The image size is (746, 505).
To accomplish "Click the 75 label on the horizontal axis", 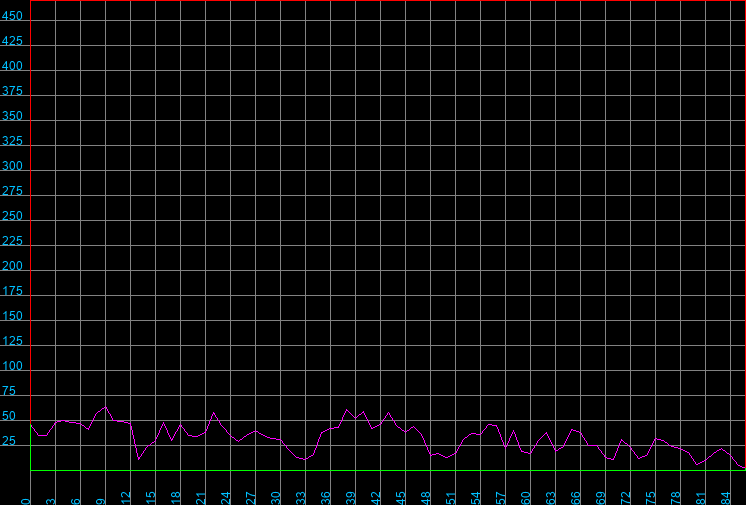I will click(x=650, y=498).
